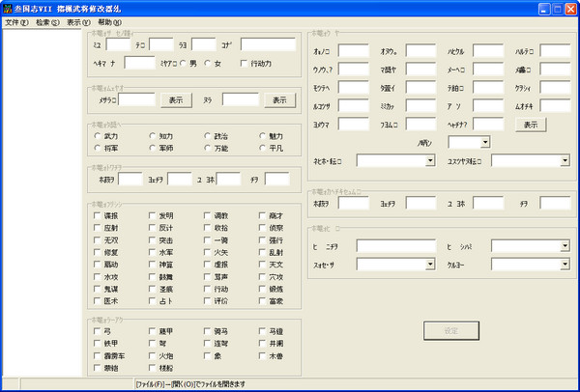
Task: Enable the 木兽 equipment checkbox
Action: pos(262,355)
